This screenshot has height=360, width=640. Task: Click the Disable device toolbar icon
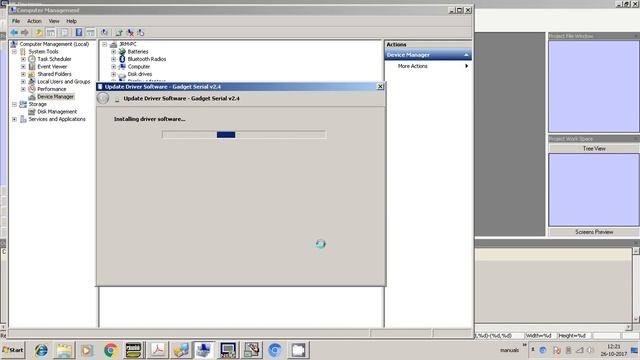tap(140, 32)
